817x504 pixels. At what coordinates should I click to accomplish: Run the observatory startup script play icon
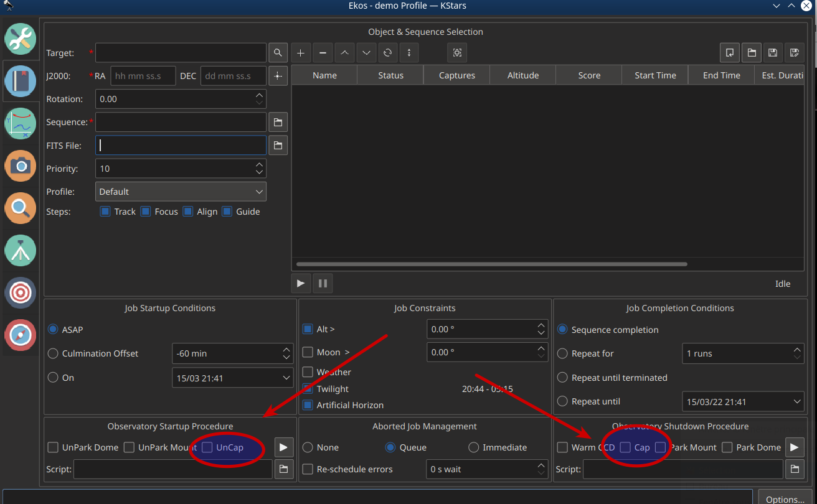coord(283,447)
